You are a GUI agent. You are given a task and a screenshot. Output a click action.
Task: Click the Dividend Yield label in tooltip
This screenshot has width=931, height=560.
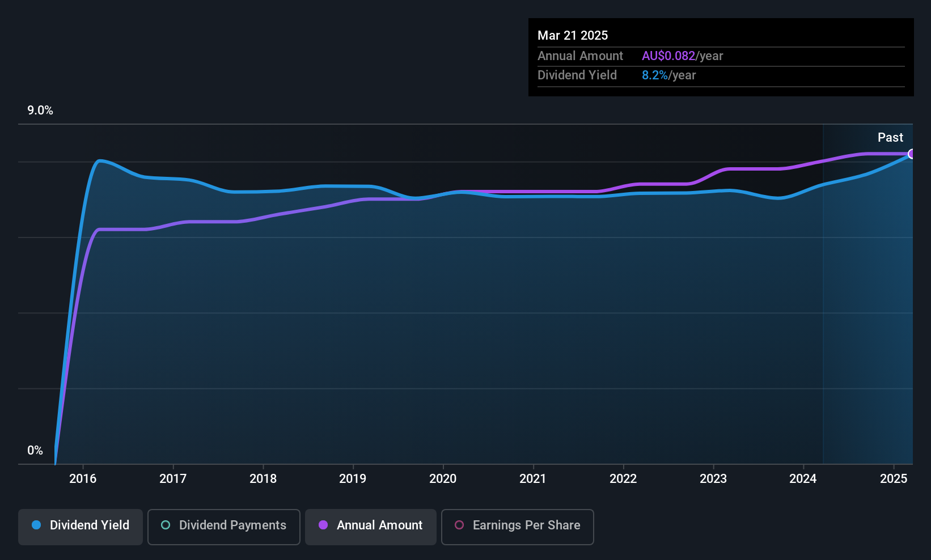pos(577,75)
